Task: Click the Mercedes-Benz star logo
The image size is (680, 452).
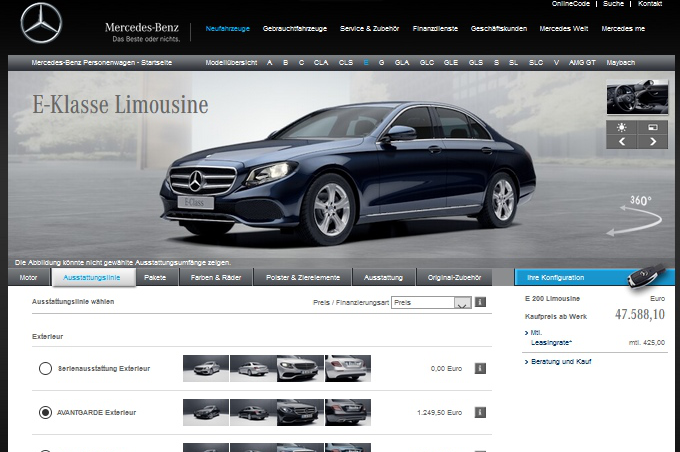Action: point(41,23)
